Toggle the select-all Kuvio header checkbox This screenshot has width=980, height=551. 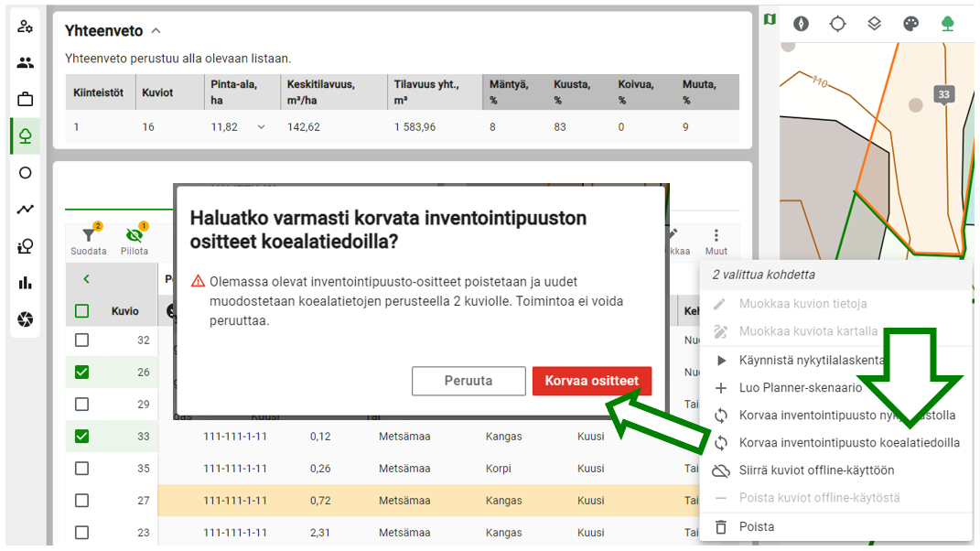point(81,311)
